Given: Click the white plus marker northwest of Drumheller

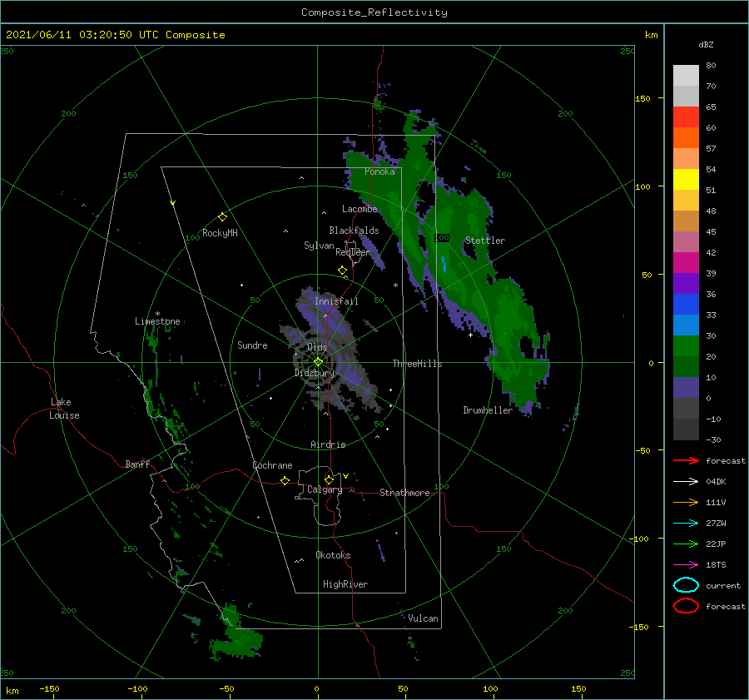Looking at the screenshot, I should click(x=470, y=335).
